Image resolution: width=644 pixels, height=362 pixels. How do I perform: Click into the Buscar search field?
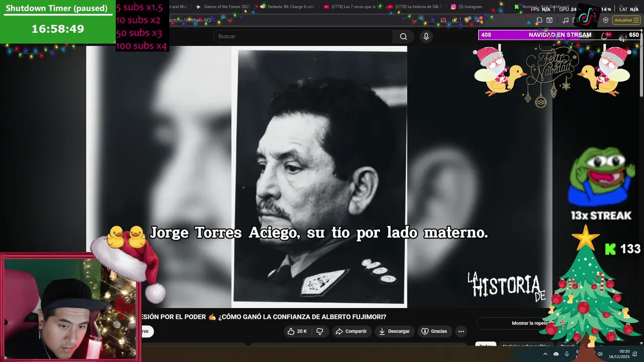tap(303, 36)
